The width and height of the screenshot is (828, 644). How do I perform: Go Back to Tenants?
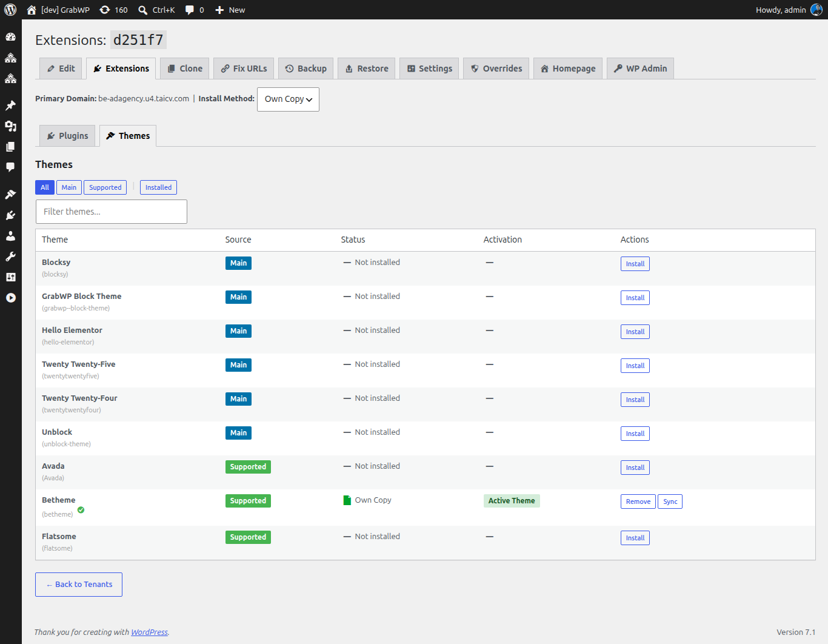point(79,585)
